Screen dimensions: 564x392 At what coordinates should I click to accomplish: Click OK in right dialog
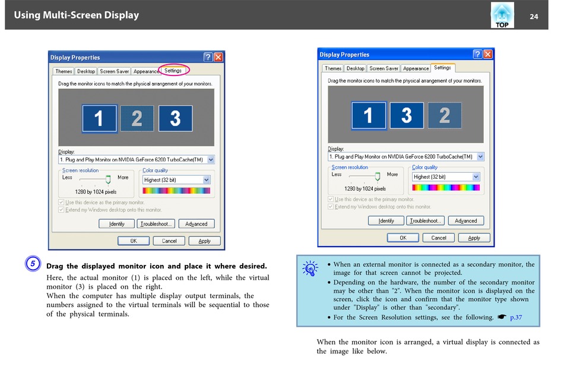403,238
